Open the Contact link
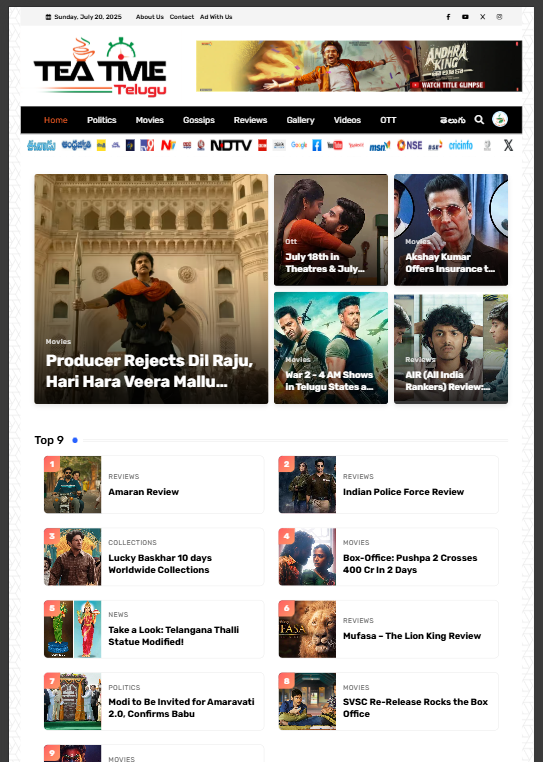Viewport: 543px width, 762px height. coord(182,17)
